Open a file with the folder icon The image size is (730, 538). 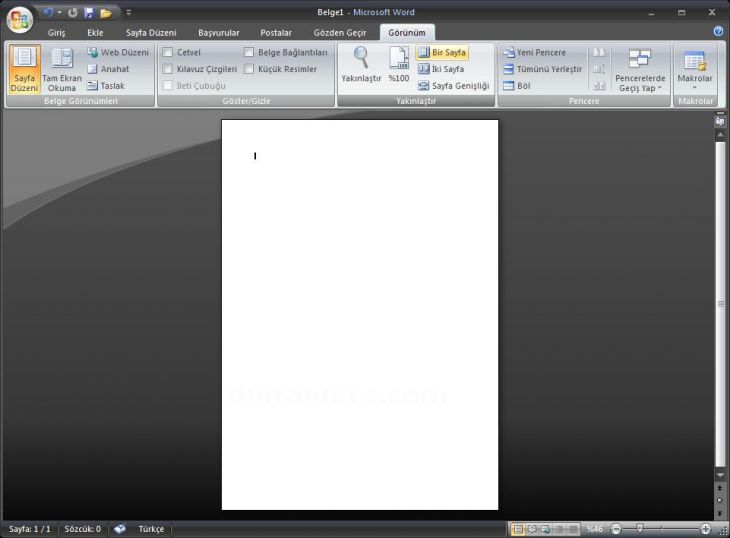(106, 13)
